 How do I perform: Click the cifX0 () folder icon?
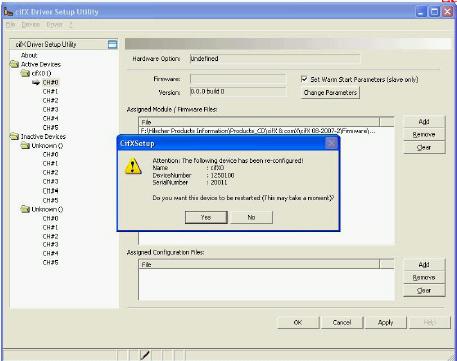(x=25, y=73)
